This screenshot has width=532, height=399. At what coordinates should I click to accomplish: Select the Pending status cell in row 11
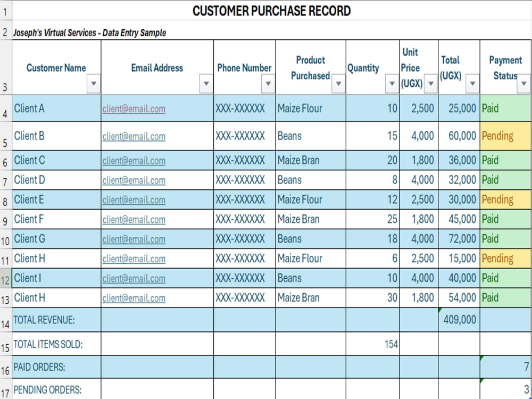506,259
